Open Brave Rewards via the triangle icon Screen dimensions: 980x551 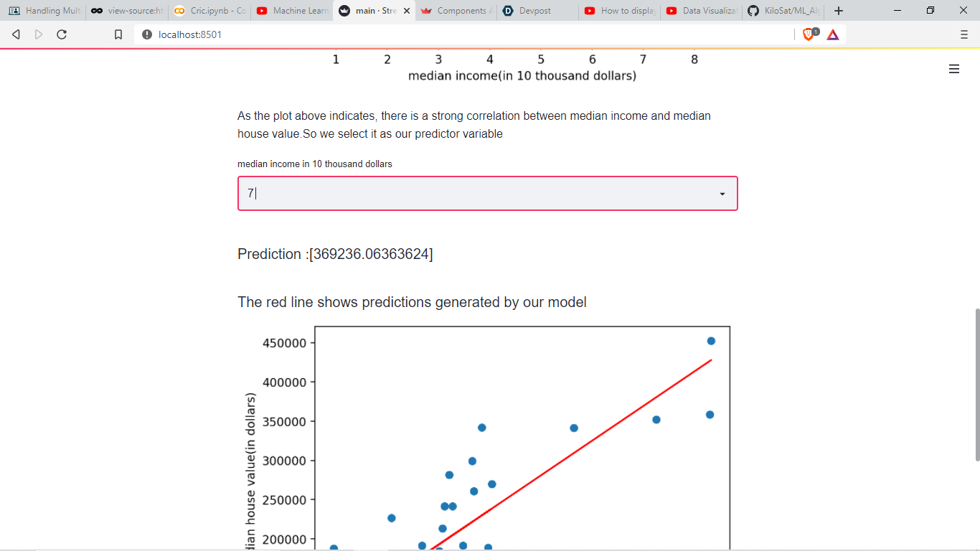point(833,34)
